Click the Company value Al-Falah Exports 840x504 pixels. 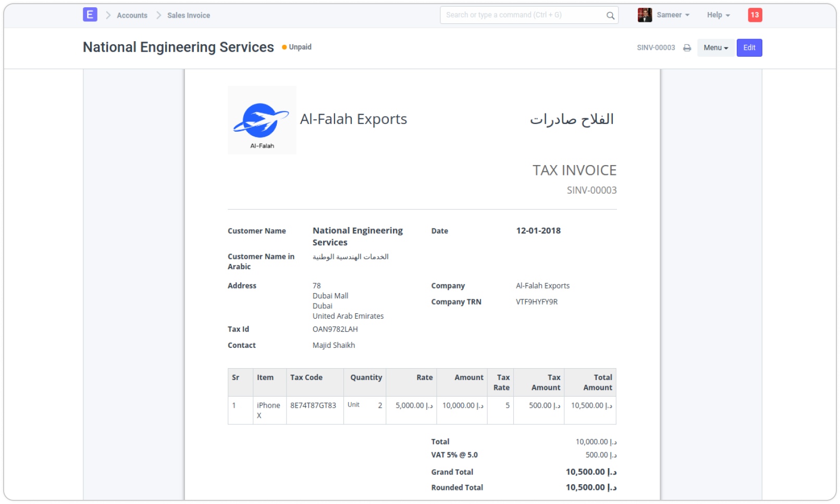coord(543,286)
